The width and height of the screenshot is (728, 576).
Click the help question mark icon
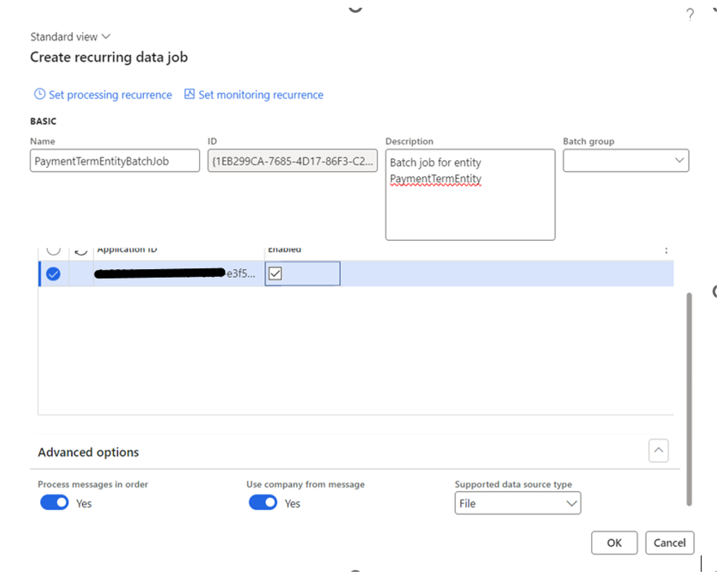click(x=689, y=15)
